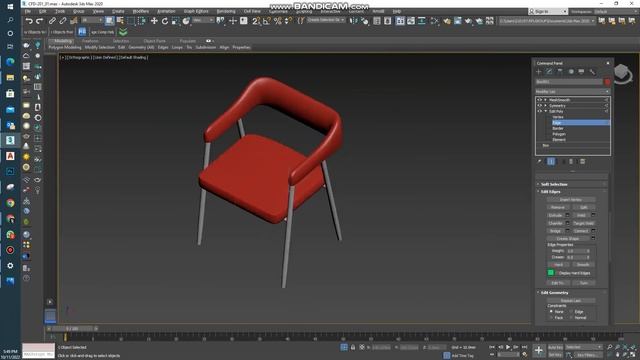Select the Normal constraint radio button
Screen dimensions: 640x360
[571, 317]
